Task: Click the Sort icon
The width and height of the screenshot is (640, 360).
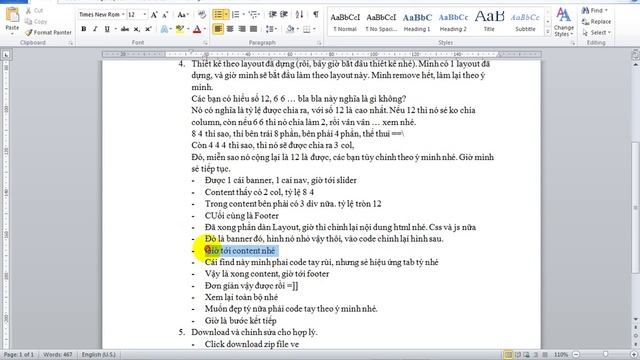Action: 299,15
